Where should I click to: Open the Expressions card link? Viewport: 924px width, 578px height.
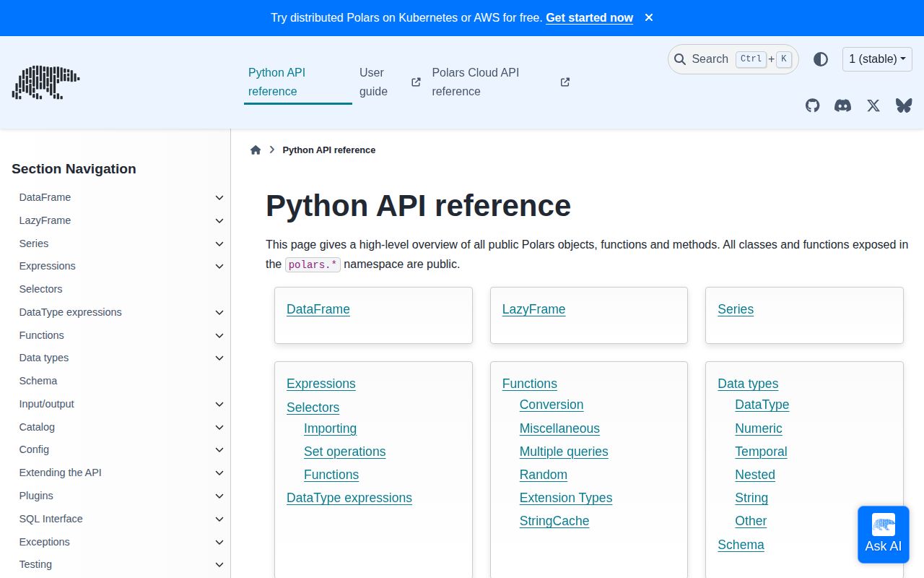pyautogui.click(x=321, y=384)
